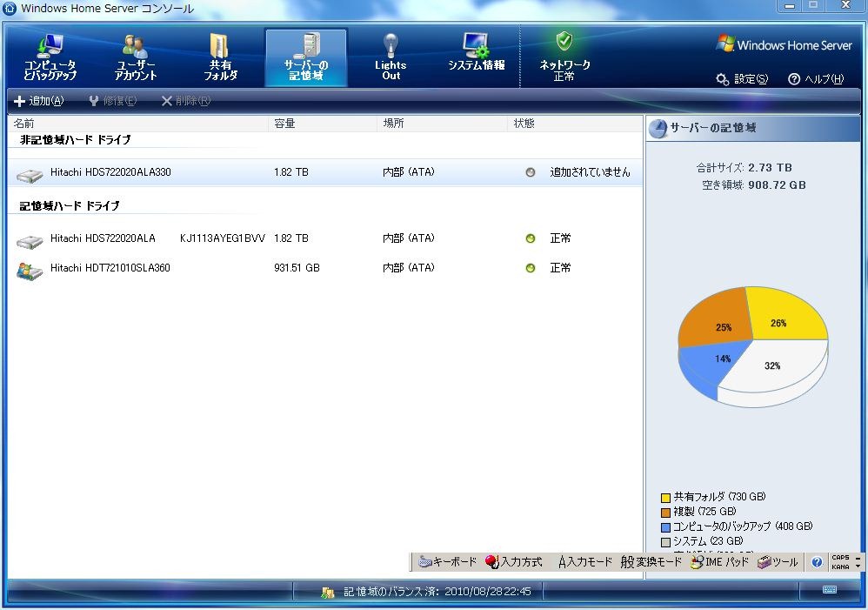Image resolution: width=868 pixels, height=610 pixels.
Task: Select the Hitachi HDT721010SLA360 system drive icon
Action: [x=30, y=271]
